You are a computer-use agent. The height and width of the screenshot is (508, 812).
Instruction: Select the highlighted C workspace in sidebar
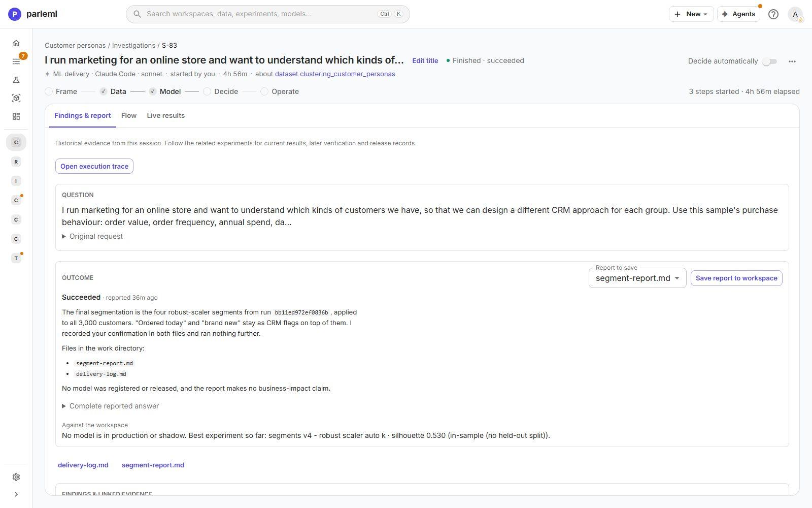coord(16,142)
